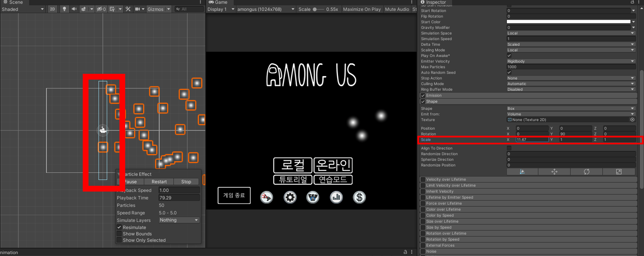Toggle scene audio with the speaker icon
Viewport: 644px width, 256px height.
pos(74,9)
